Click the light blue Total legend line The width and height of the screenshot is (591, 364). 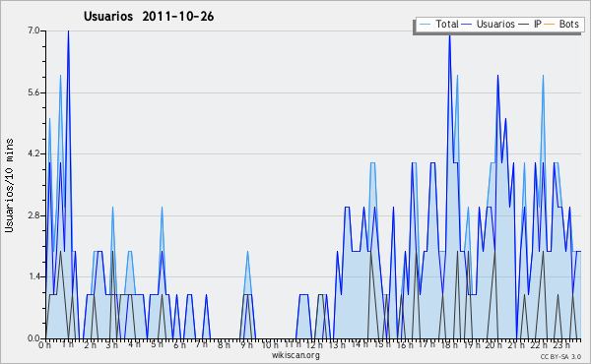pyautogui.click(x=425, y=25)
